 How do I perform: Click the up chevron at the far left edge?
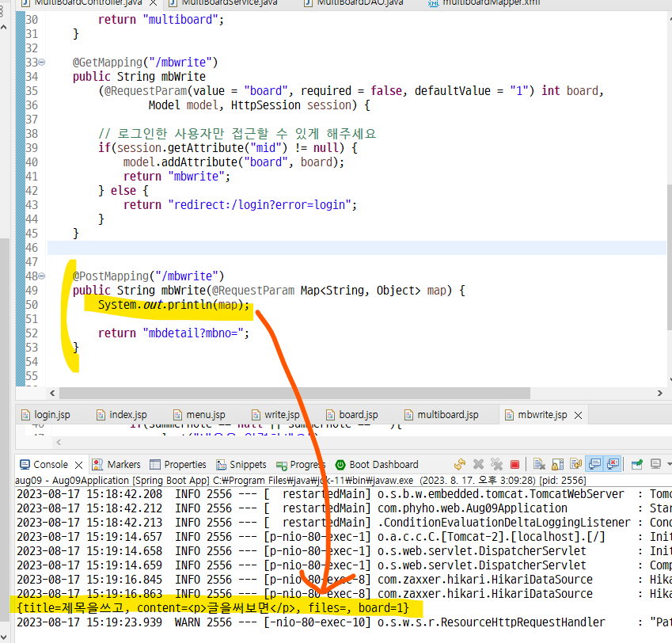coord(3,27)
